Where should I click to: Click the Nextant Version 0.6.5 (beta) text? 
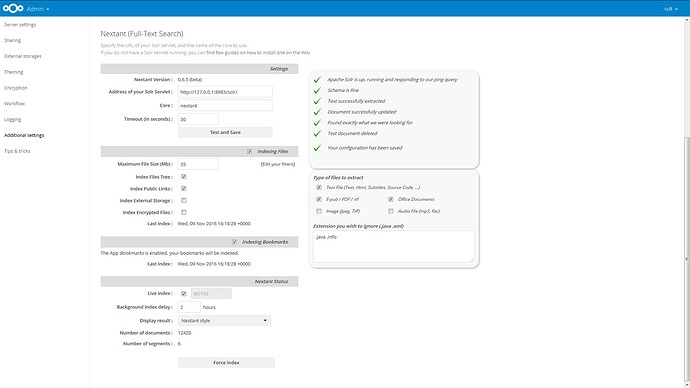190,80
